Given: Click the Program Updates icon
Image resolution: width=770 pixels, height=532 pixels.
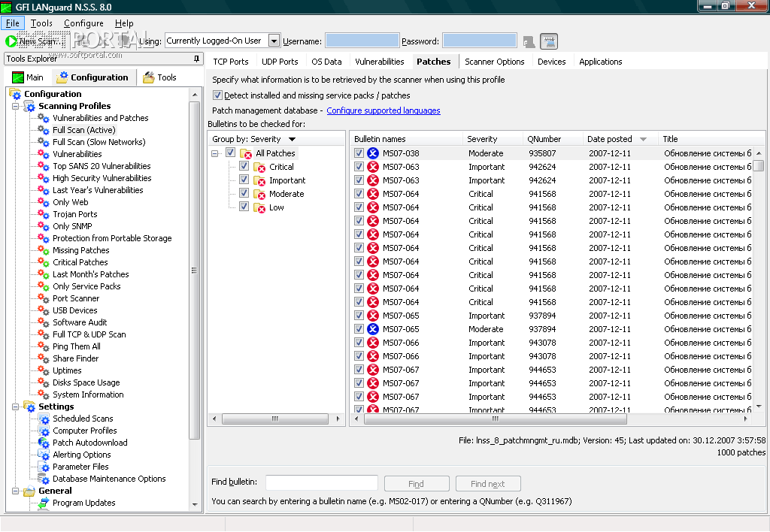Looking at the screenshot, I should (x=44, y=503).
